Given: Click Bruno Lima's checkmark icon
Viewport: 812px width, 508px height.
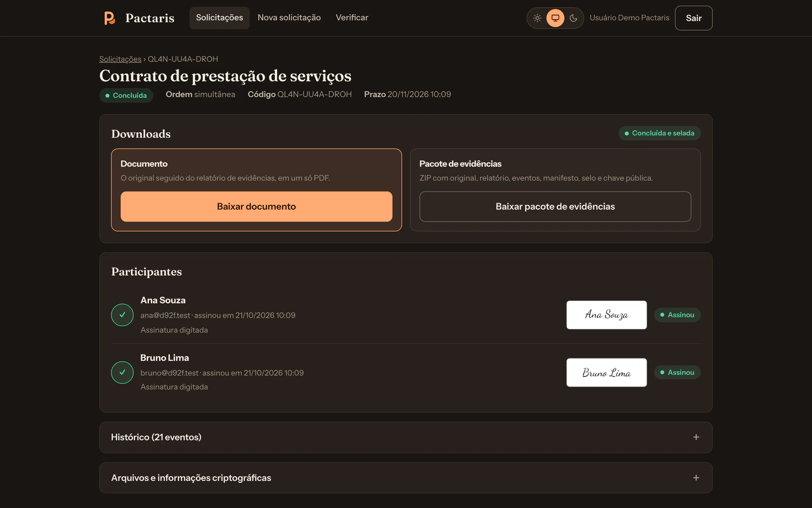Looking at the screenshot, I should (122, 373).
